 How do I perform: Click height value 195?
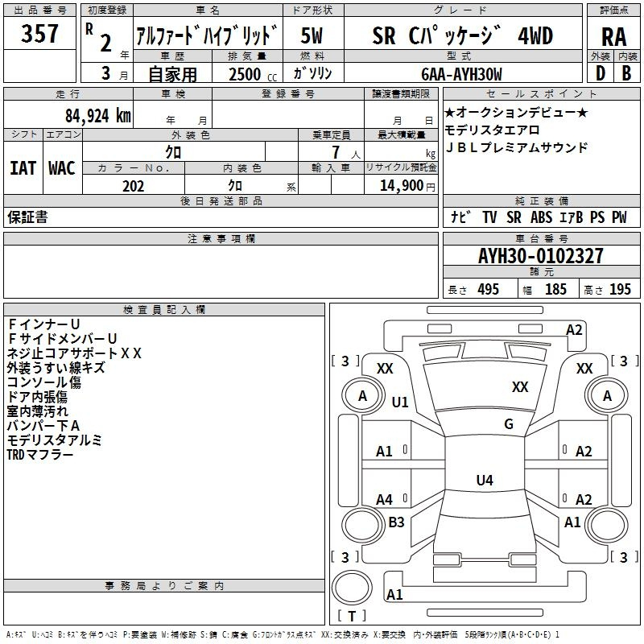[620, 290]
